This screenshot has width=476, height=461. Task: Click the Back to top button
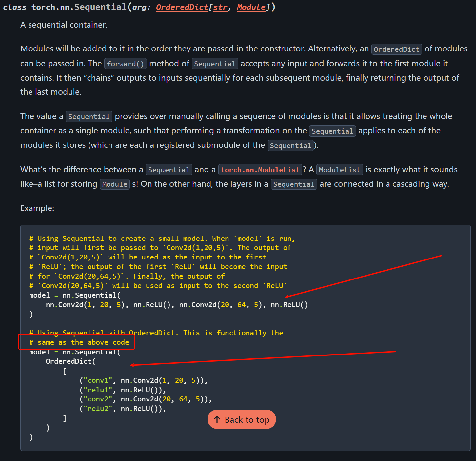click(242, 419)
